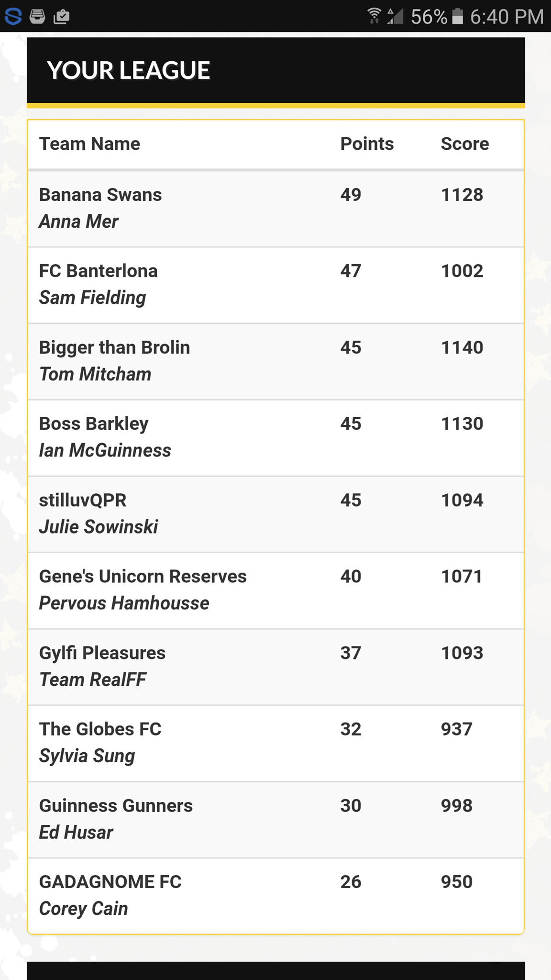Image resolution: width=551 pixels, height=980 pixels.
Task: Select the Bigger than Brolin team
Action: 114,348
